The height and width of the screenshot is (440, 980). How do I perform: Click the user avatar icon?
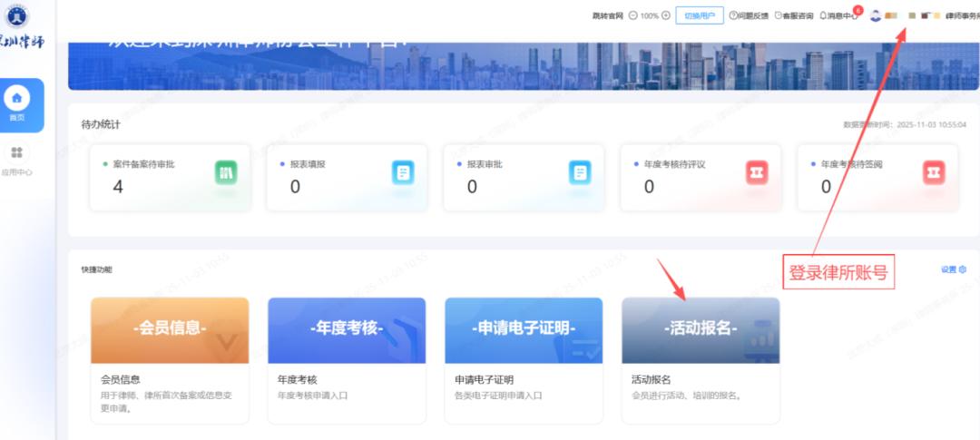click(x=875, y=15)
